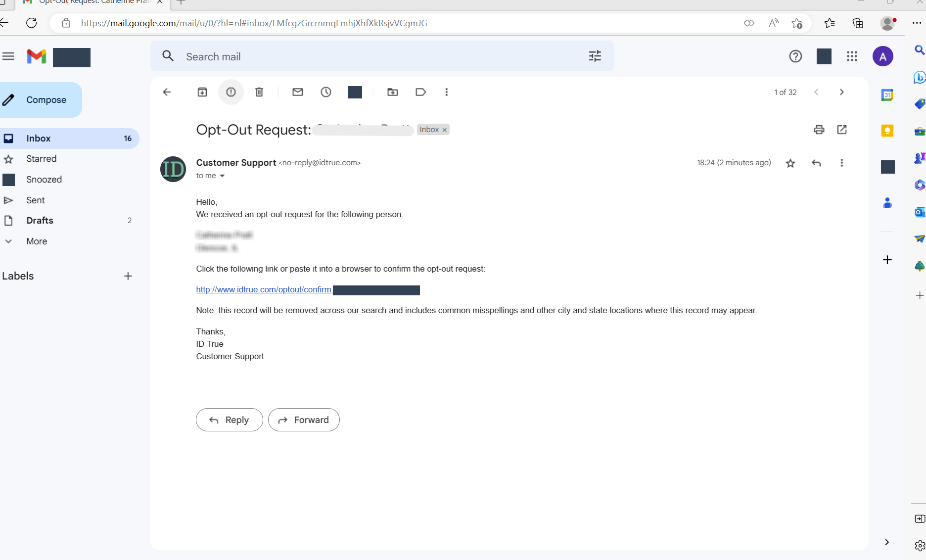Screen dimensions: 926x560
Task: Open Google Calendar side panel icon
Action: coord(887,95)
